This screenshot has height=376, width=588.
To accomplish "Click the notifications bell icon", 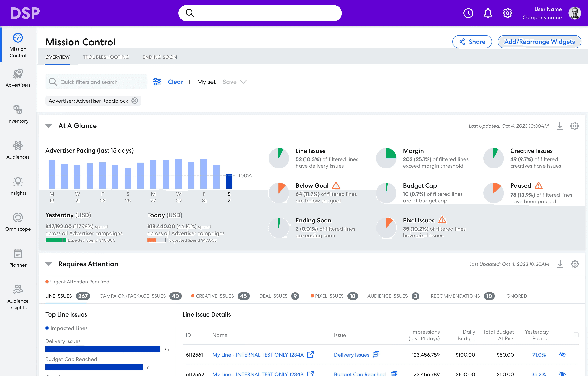I will click(488, 13).
